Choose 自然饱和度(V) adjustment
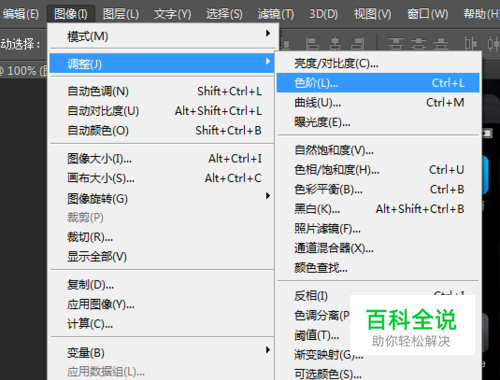 coord(378,150)
